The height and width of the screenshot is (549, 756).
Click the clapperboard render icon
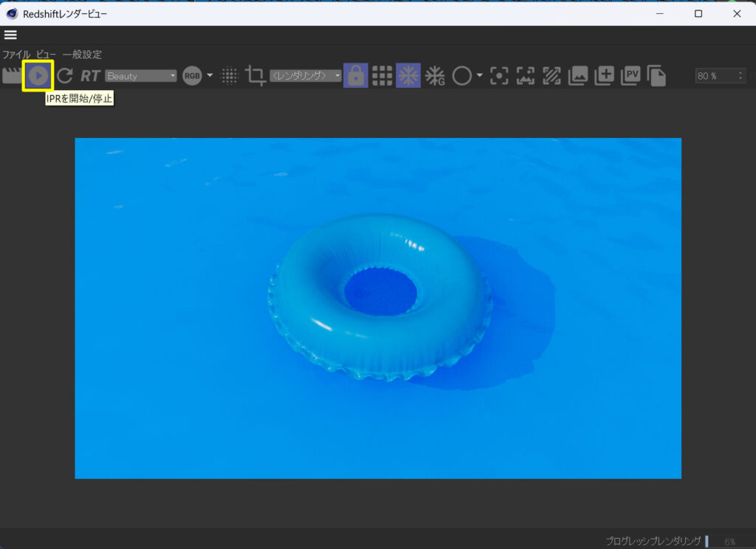pos(12,76)
